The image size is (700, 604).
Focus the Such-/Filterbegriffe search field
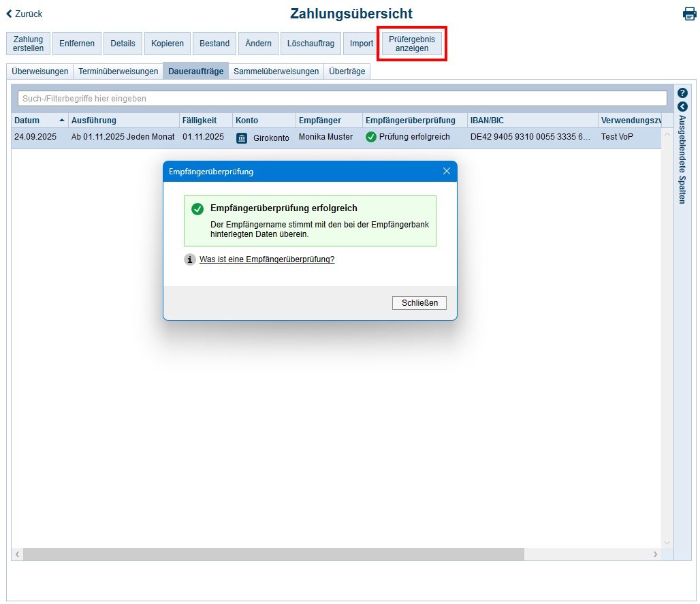(x=342, y=99)
